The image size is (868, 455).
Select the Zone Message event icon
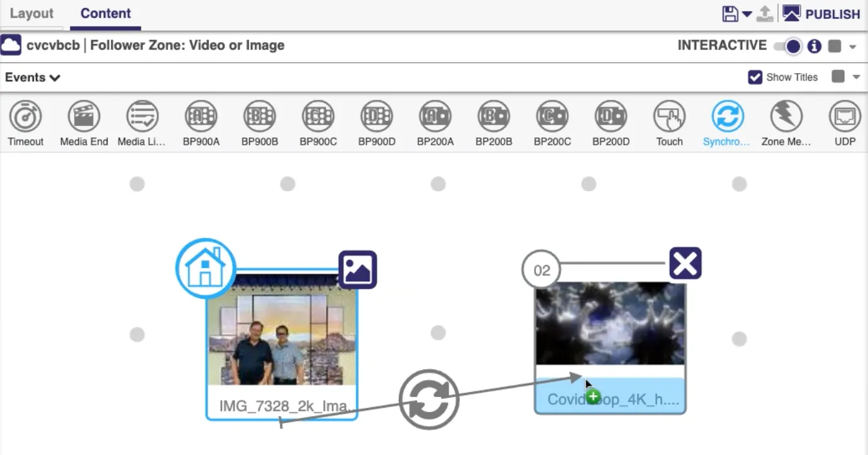pyautogui.click(x=786, y=116)
